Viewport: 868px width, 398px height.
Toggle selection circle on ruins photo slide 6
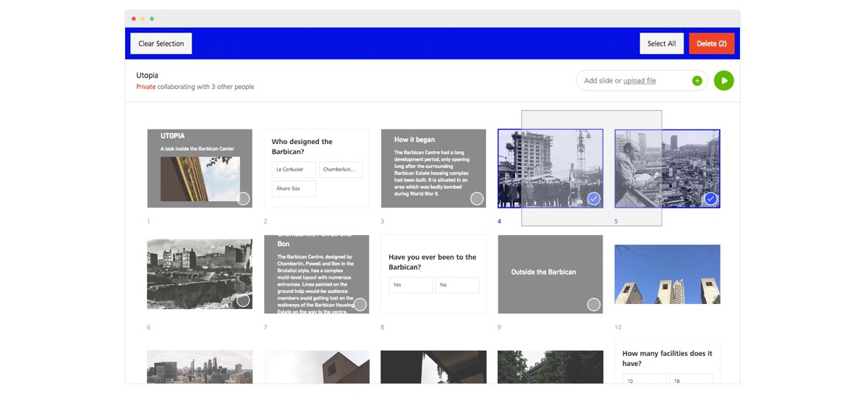pos(243,300)
